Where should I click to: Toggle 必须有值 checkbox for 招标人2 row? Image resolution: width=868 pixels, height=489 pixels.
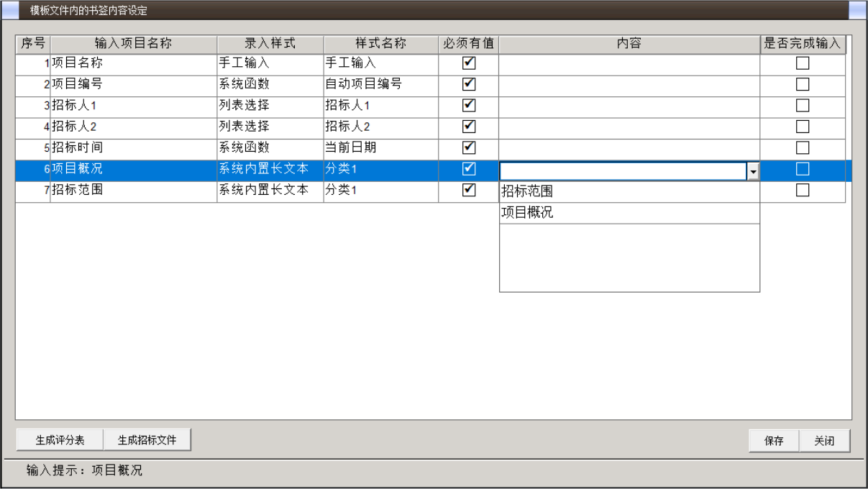469,127
